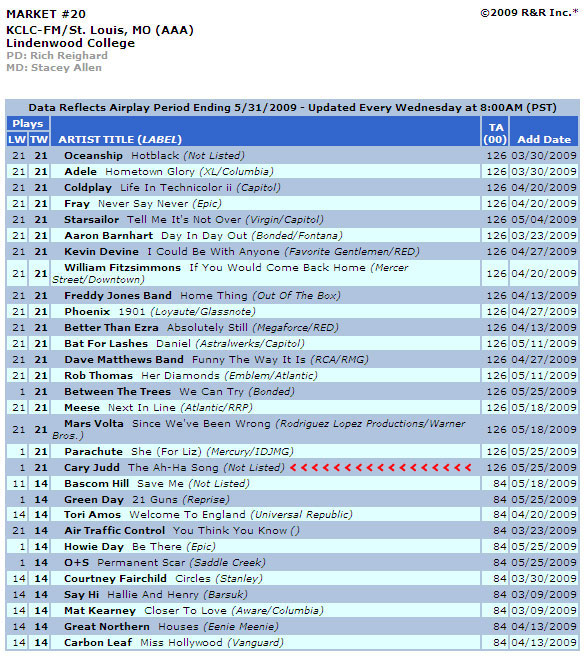Click 'Green Day 21 Guns' entry
585x659 pixels.
147,499
